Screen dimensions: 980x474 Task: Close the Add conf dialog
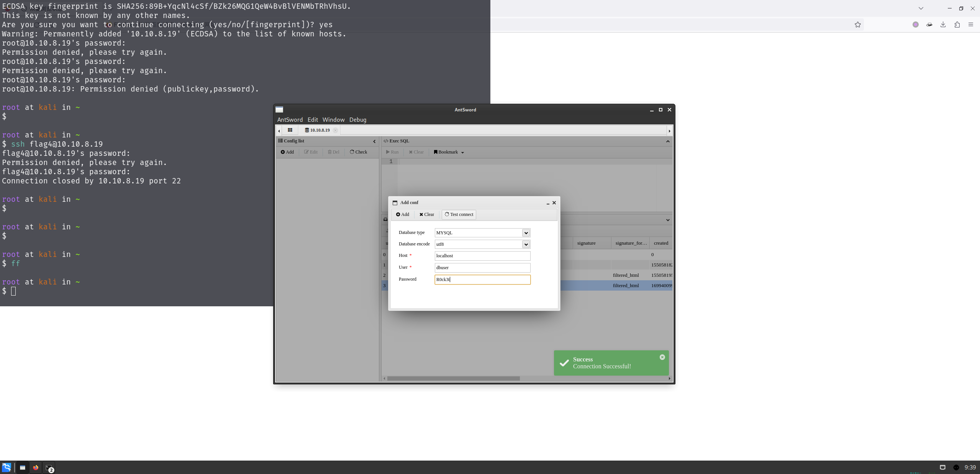click(554, 203)
